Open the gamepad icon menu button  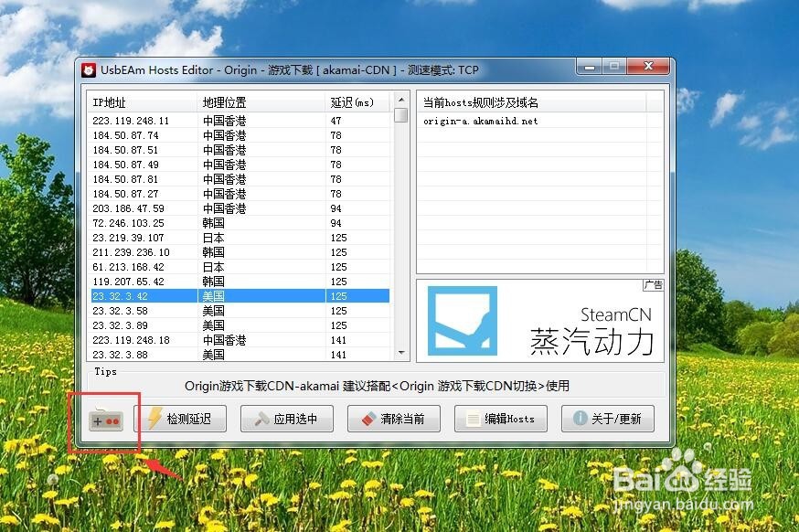(105, 420)
